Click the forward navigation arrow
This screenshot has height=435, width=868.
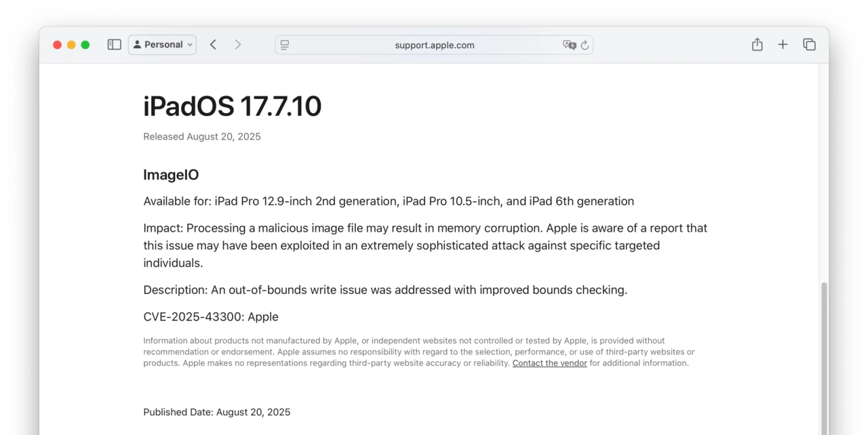(238, 44)
